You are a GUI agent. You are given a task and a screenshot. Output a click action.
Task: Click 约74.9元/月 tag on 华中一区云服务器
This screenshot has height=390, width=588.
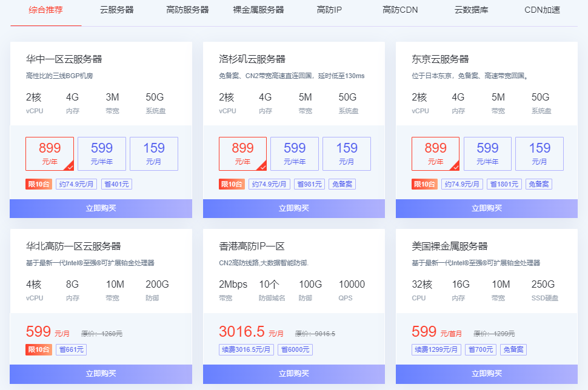pyautogui.click(x=76, y=184)
